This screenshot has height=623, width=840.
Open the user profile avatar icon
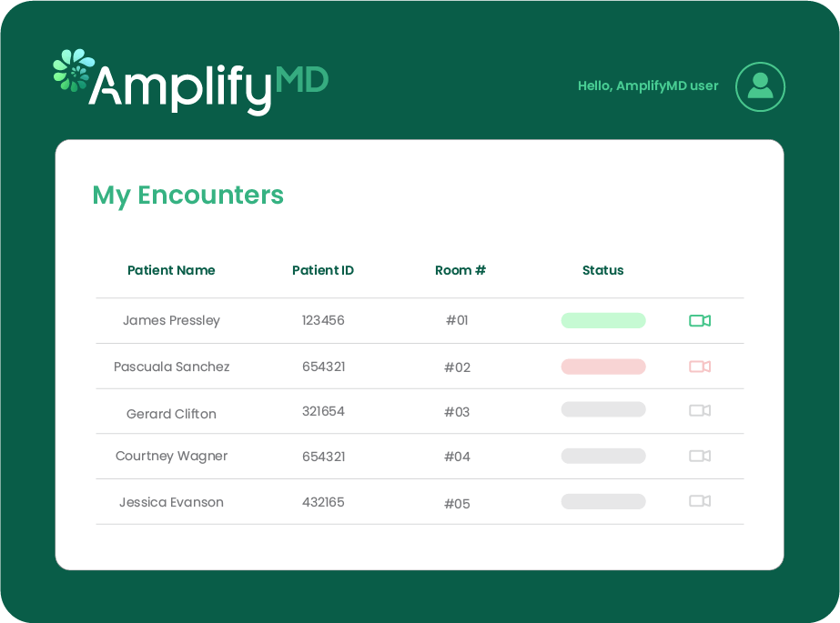coord(760,86)
